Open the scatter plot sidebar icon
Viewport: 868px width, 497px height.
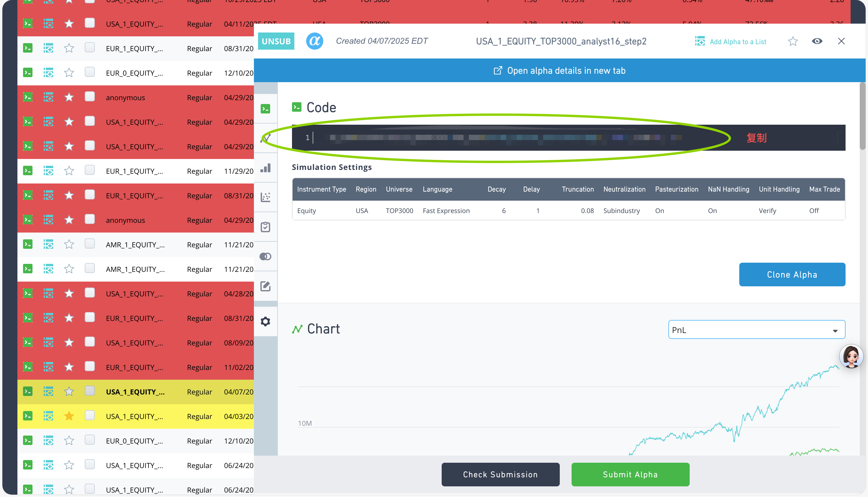(265, 197)
